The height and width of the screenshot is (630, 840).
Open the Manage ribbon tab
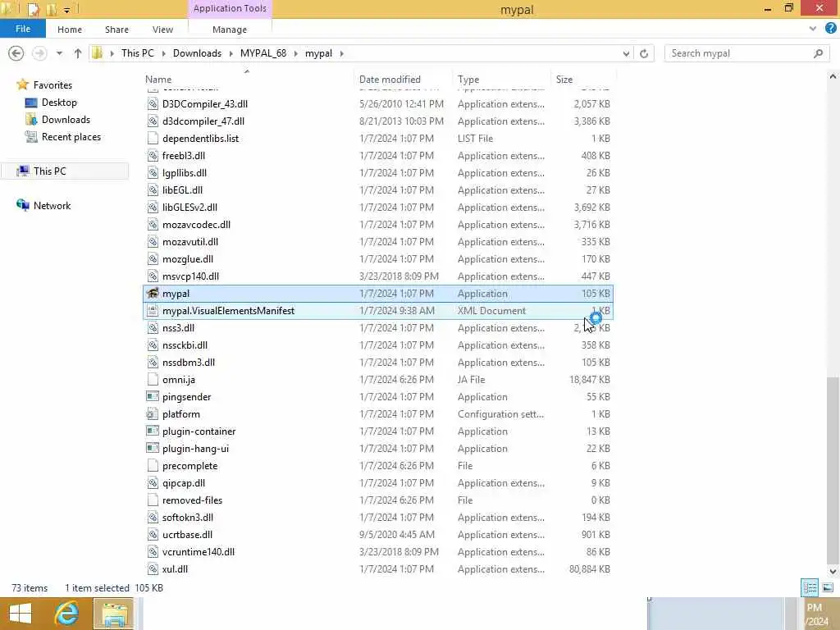coord(230,30)
